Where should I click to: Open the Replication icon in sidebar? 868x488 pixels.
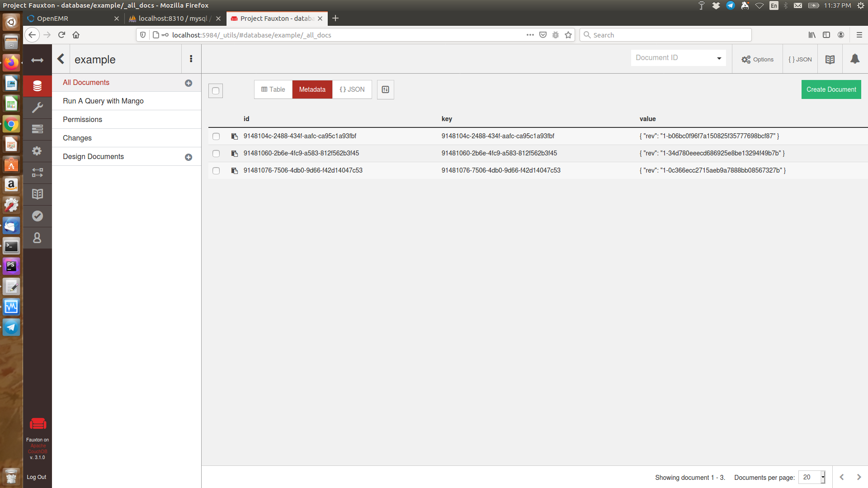pos(37,173)
